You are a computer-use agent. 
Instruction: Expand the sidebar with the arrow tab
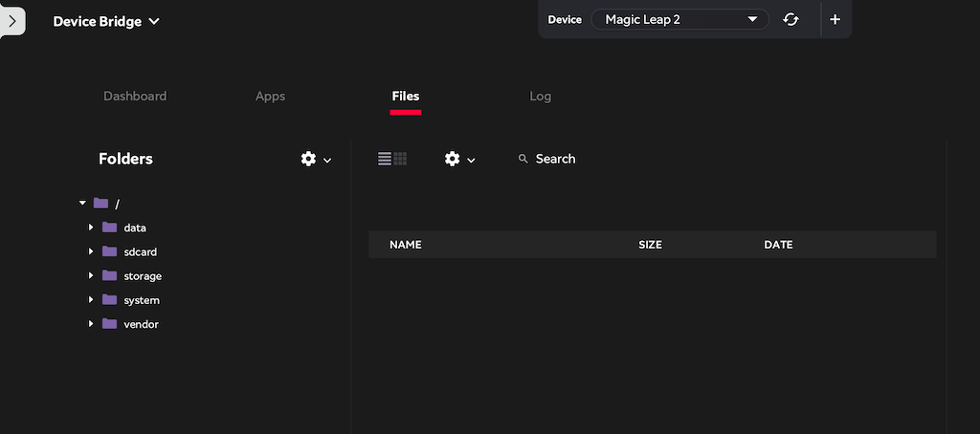(11, 21)
